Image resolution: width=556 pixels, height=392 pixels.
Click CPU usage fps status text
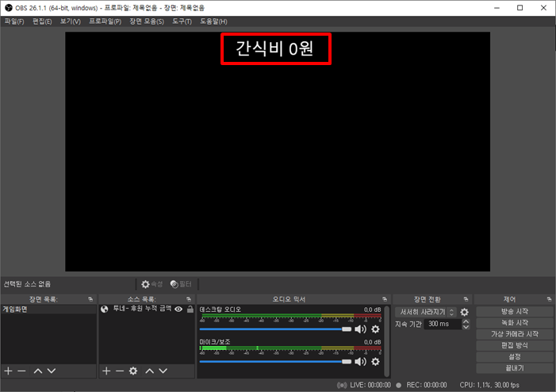coord(489,386)
